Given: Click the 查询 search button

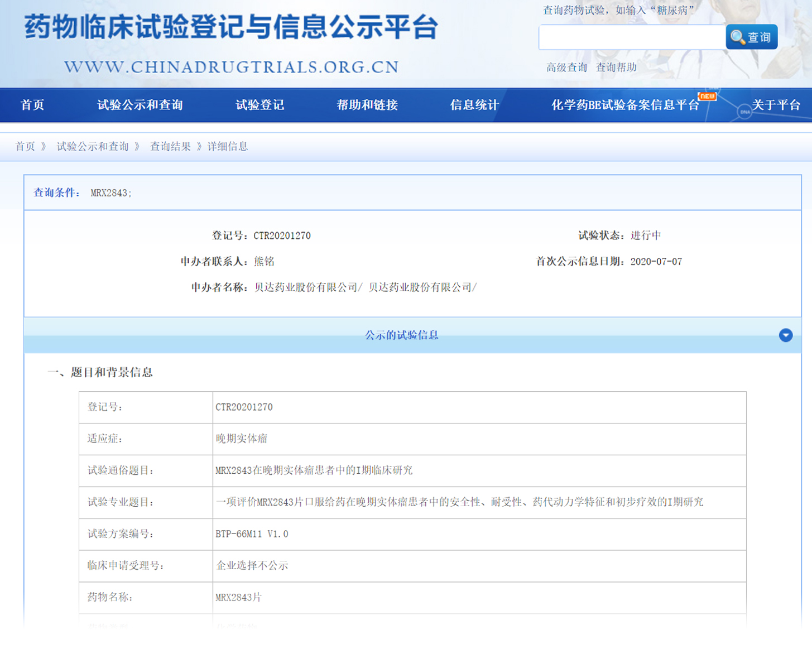Looking at the screenshot, I should [751, 37].
